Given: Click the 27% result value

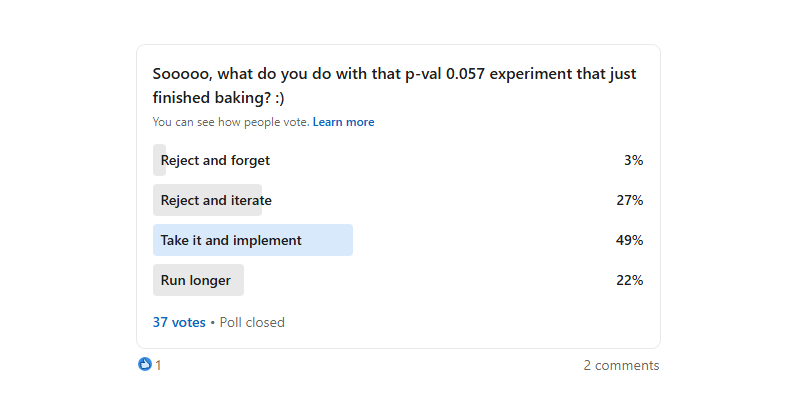Looking at the screenshot, I should [629, 200].
